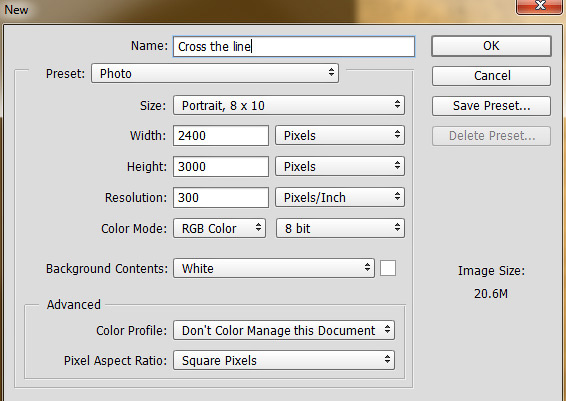Open Color Profile dropdown
This screenshot has width=566, height=401.
pos(284,330)
